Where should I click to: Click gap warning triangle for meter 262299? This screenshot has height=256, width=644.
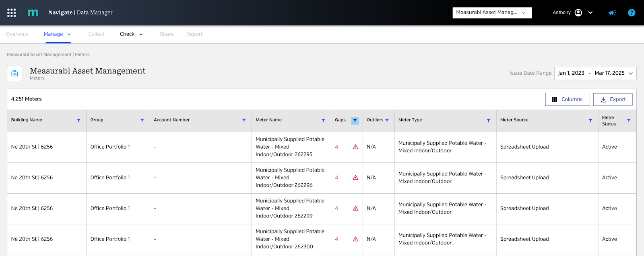click(356, 209)
